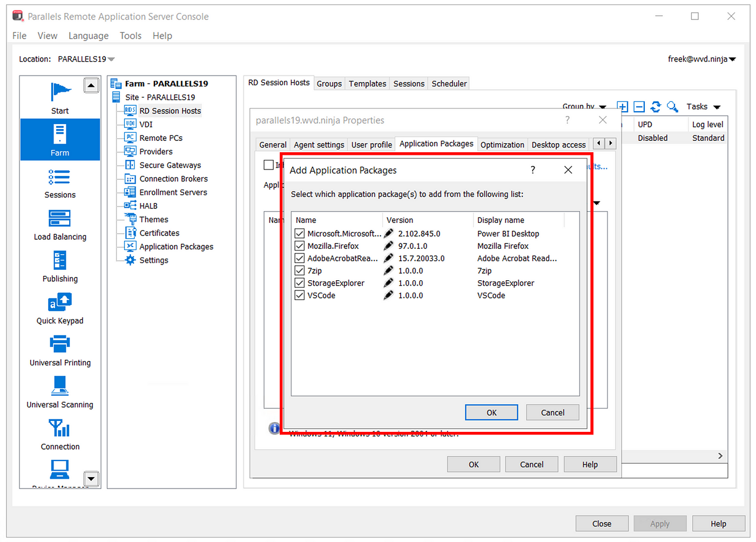The width and height of the screenshot is (756, 542).
Task: Uncheck 7zip package checkbox
Action: click(x=300, y=270)
